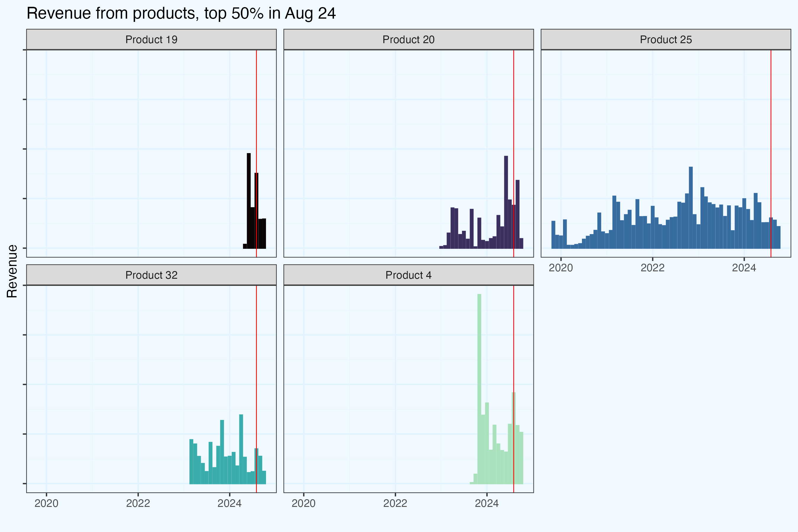The width and height of the screenshot is (798, 532).
Task: Click the Product 32 facet header
Action: click(151, 275)
